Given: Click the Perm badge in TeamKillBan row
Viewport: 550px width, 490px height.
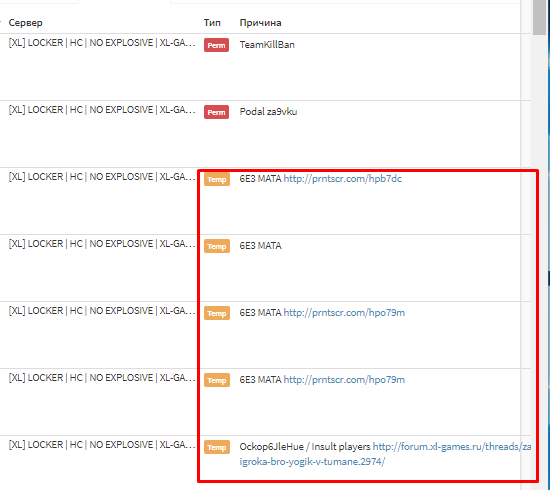Looking at the screenshot, I should [216, 45].
